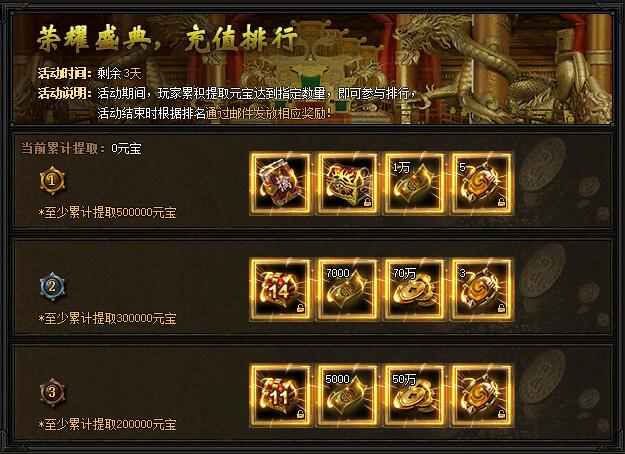Screen dimensions: 625x454
Task: Click the 50万 gold coins reward
Action: click(x=415, y=396)
